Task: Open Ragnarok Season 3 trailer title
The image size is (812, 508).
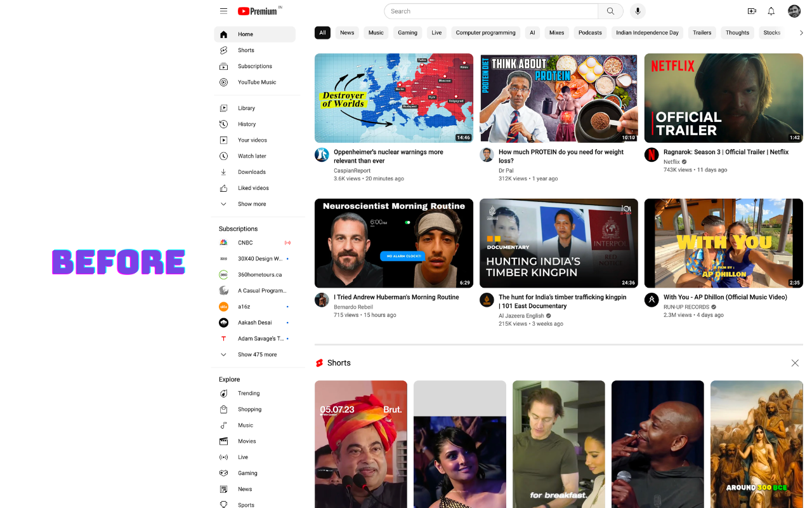Action: pos(726,152)
